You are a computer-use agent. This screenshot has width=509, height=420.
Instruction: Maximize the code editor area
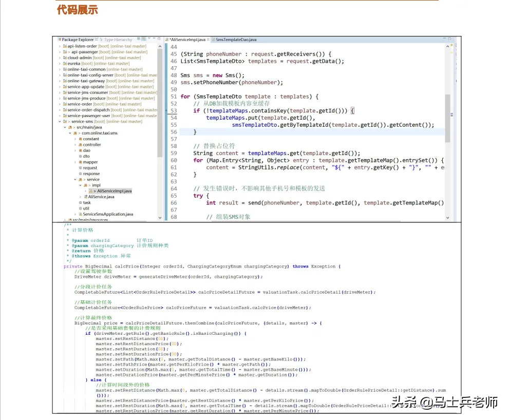[x=449, y=39]
